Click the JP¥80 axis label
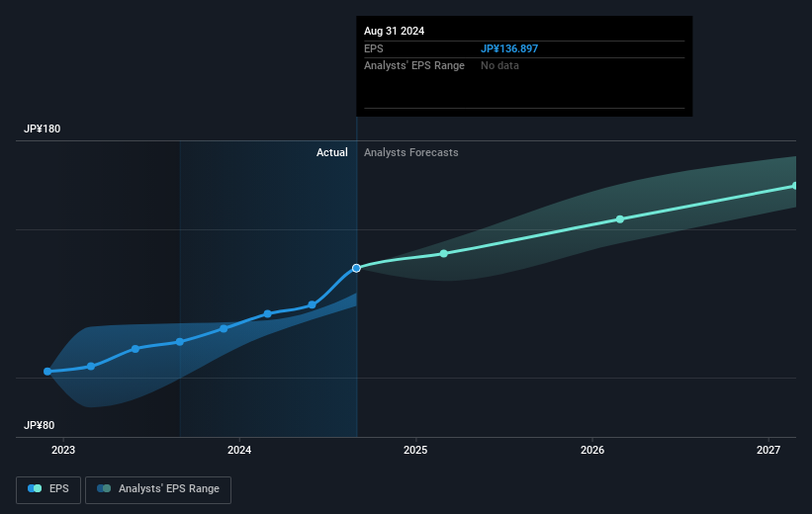This screenshot has height=514, width=812. 39,425
